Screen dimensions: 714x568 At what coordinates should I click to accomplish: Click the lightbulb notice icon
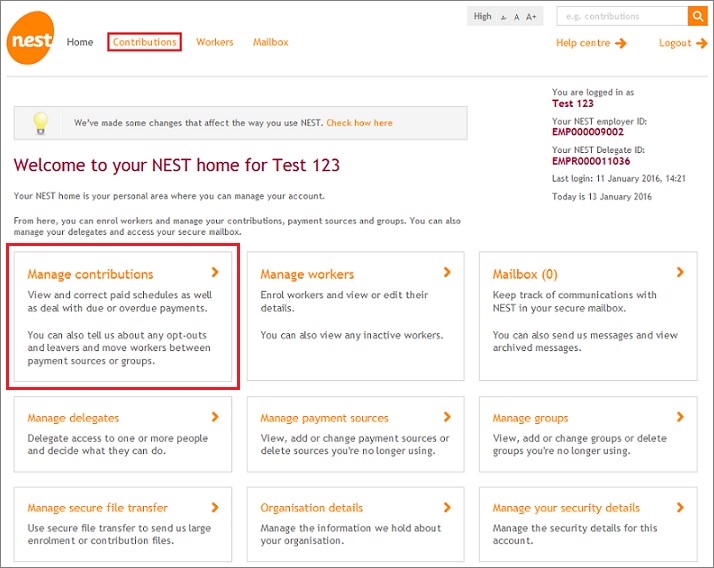[41, 123]
